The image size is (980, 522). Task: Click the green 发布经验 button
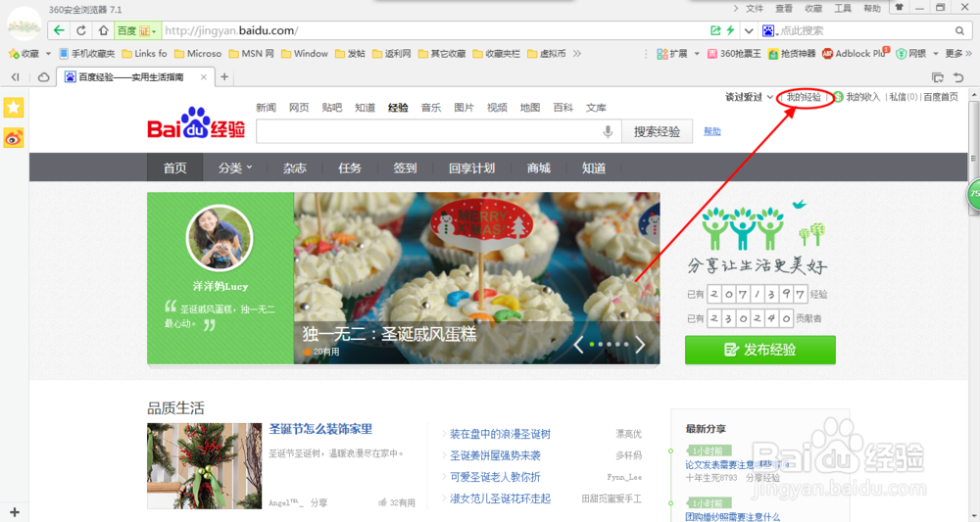pyautogui.click(x=760, y=350)
